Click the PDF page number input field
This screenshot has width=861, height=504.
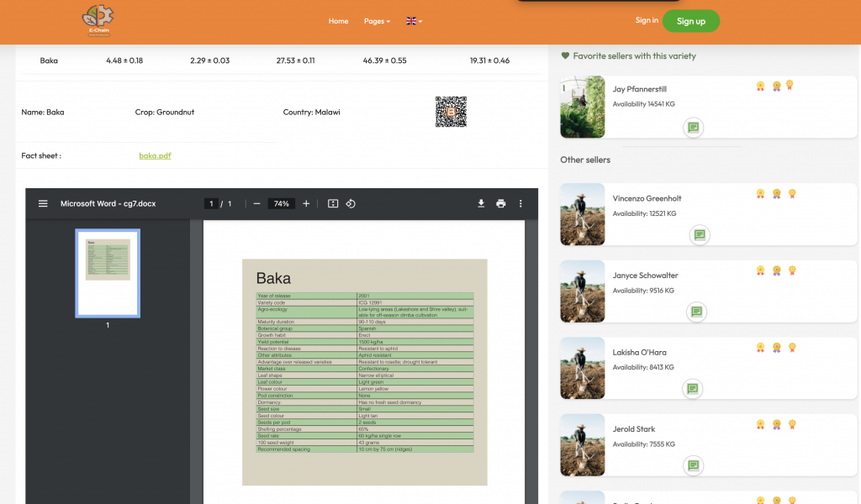point(211,203)
